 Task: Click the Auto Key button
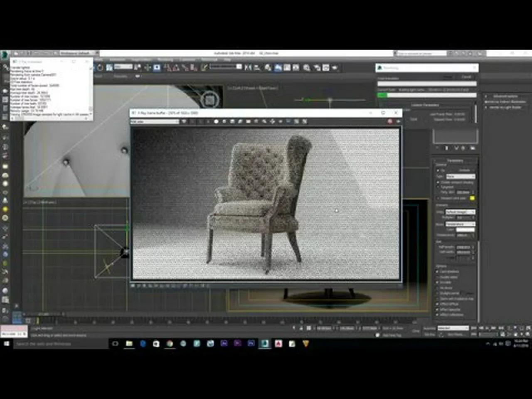pyautogui.click(x=429, y=328)
